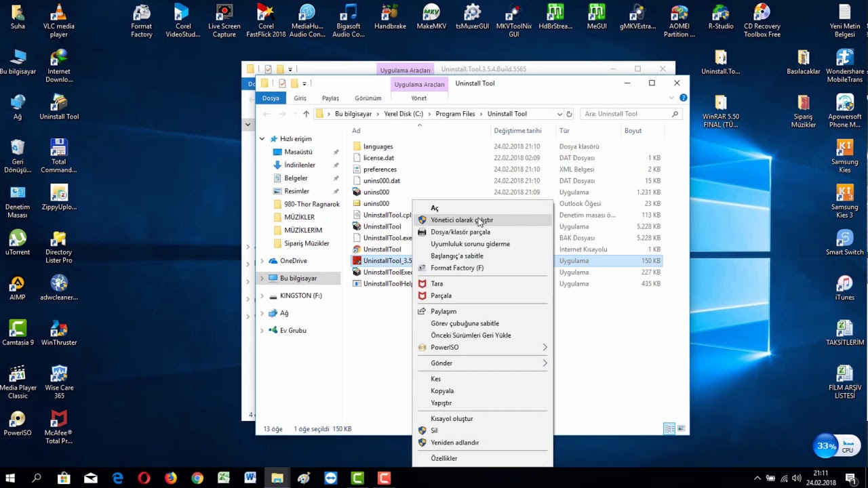Viewport: 868px width, 488px height.
Task: Open the Action Center notification icon
Action: click(851, 478)
